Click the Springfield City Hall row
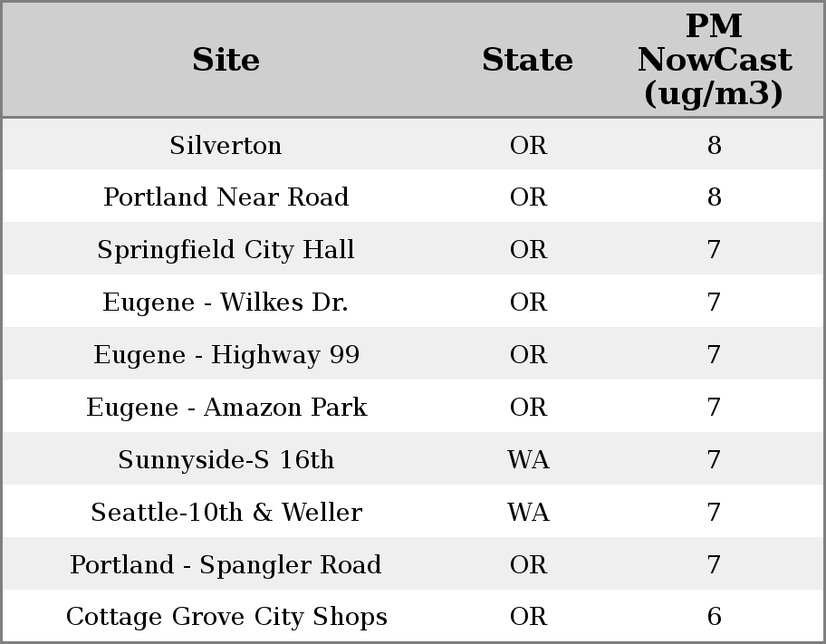 [x=226, y=250]
